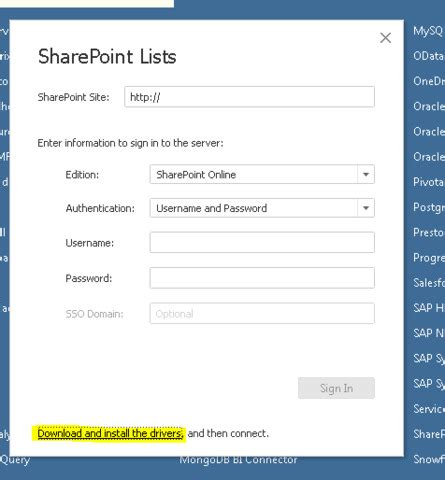The height and width of the screenshot is (480, 445).
Task: Click the Sign In button
Action: coord(336,388)
